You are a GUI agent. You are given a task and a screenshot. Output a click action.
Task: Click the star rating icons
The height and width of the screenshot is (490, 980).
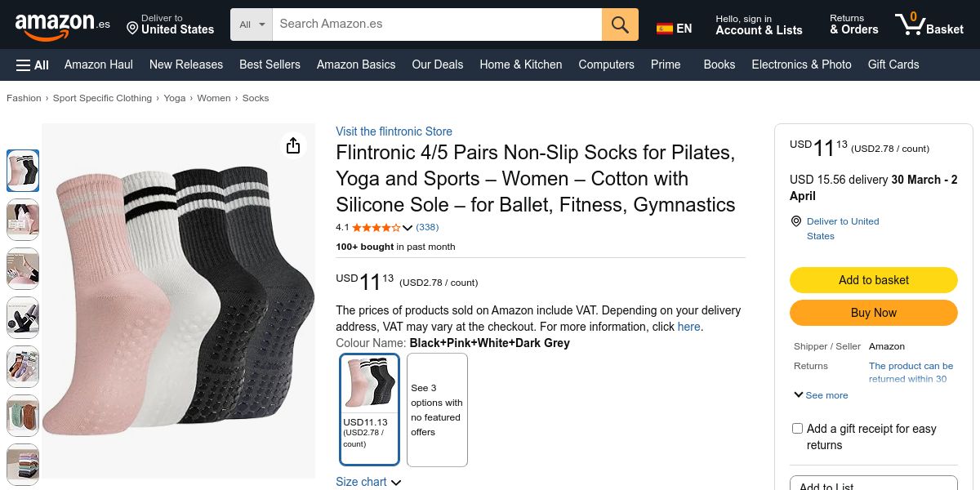click(x=376, y=227)
